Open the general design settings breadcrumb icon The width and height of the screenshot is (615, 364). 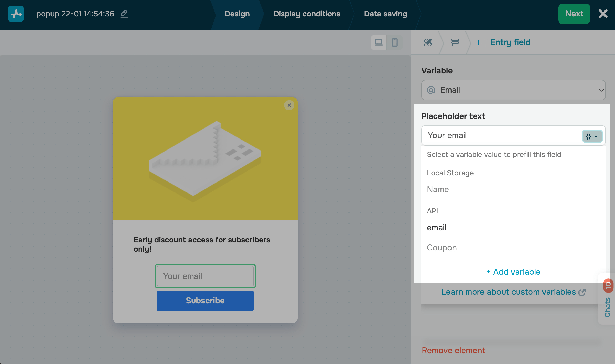click(x=428, y=42)
